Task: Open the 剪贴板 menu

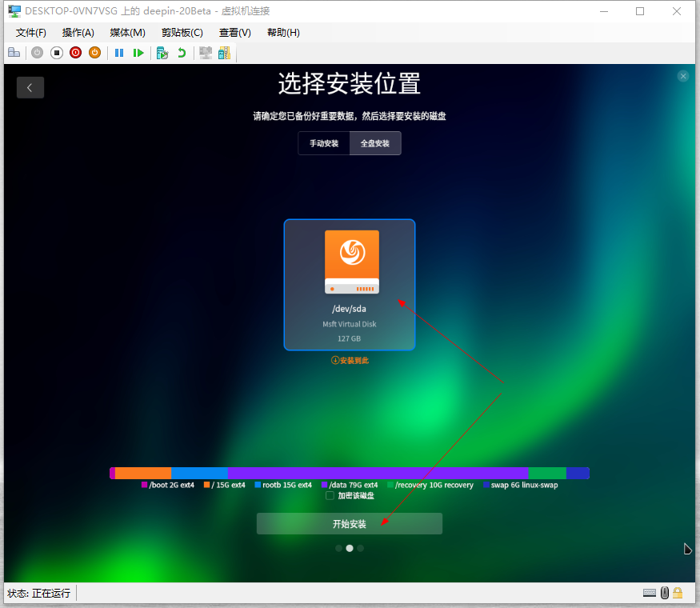Action: (182, 33)
